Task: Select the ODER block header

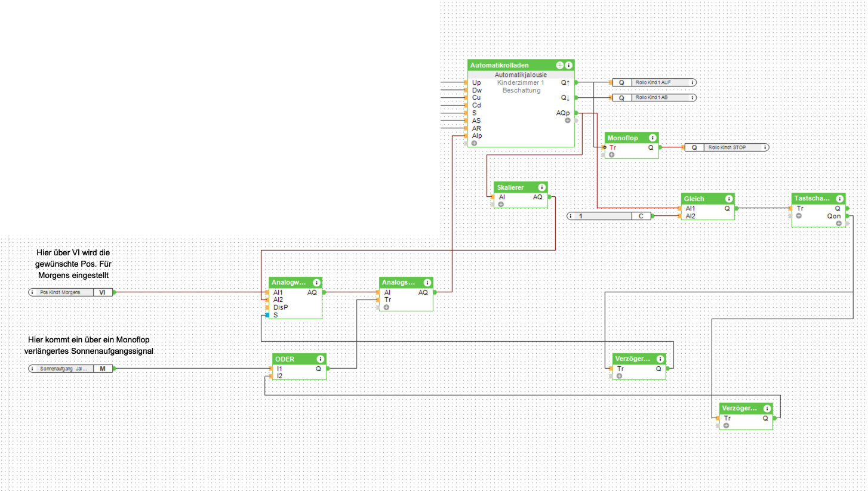Action: [x=298, y=359]
